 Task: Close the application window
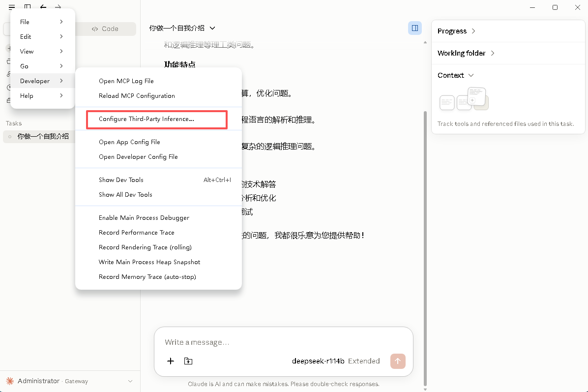578,7
